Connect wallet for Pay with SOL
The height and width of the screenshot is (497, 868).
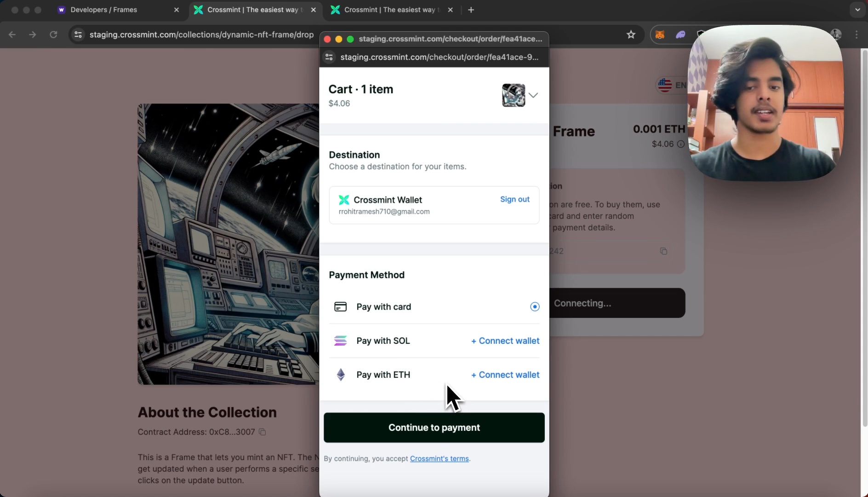[x=505, y=341]
